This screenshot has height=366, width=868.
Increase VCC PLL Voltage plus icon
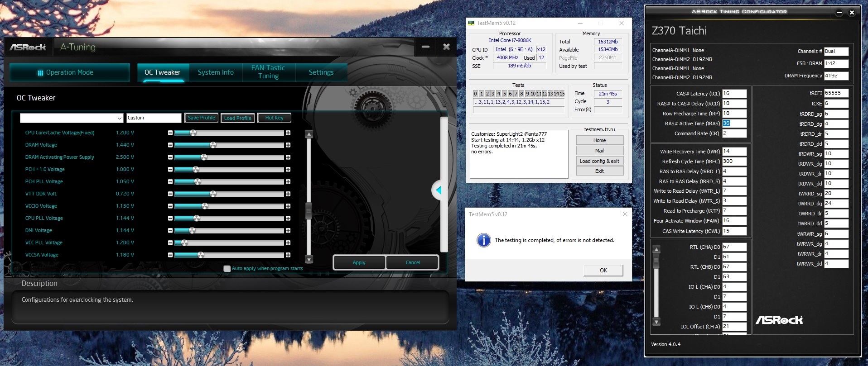(x=288, y=243)
